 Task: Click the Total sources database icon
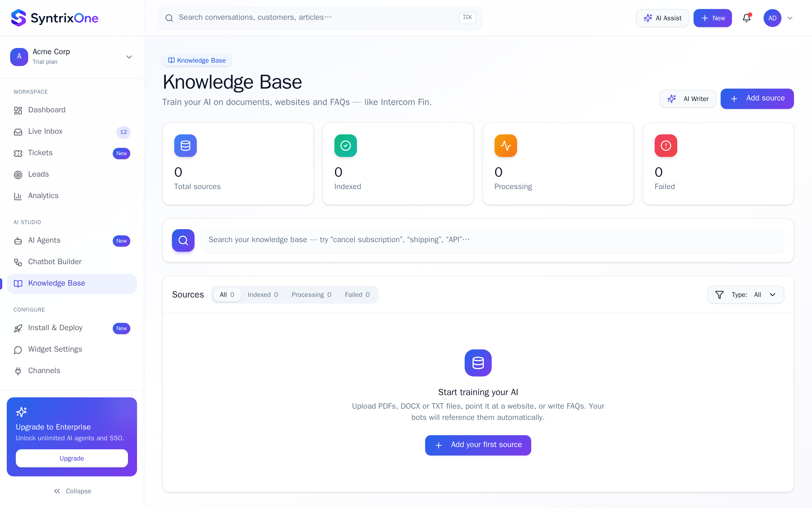click(x=185, y=145)
